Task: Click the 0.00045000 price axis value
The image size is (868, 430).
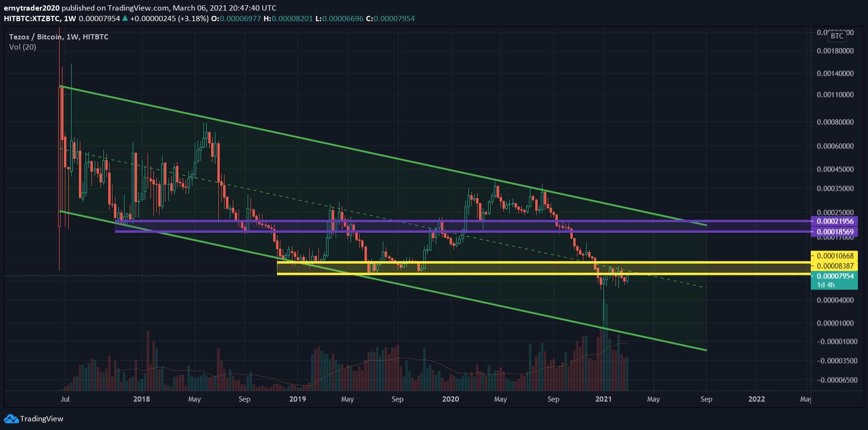Action: tap(835, 169)
